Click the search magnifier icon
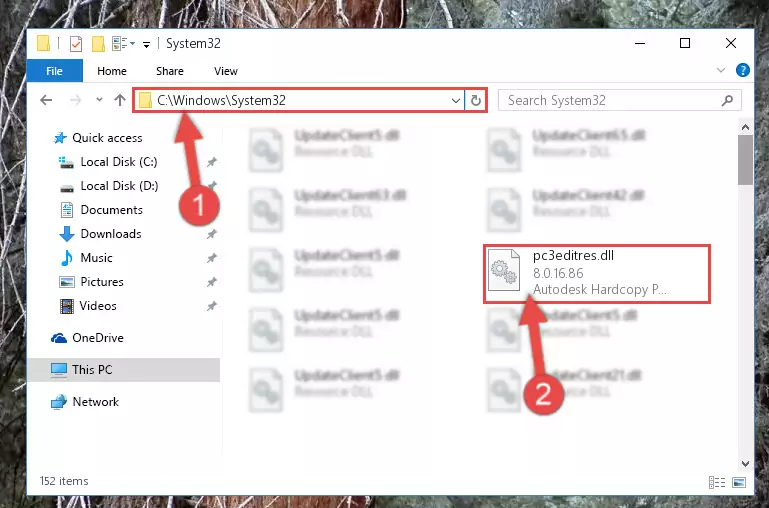This screenshot has width=769, height=508. [727, 101]
